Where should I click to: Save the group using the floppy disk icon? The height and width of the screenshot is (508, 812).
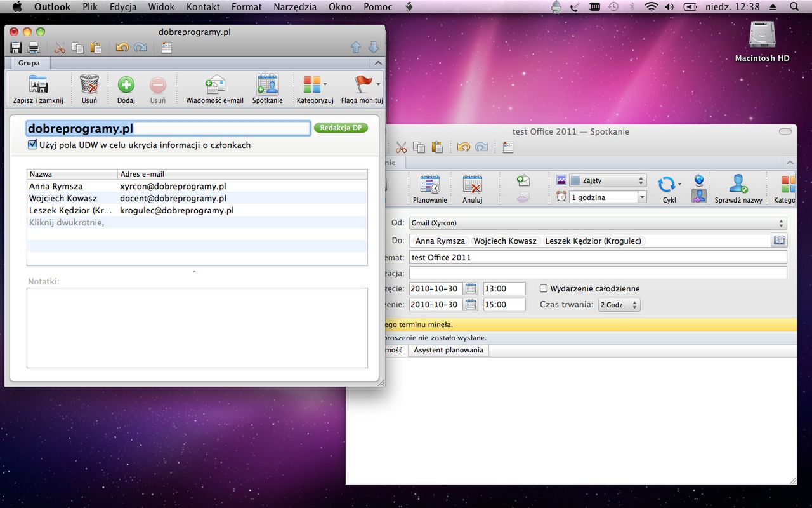click(16, 48)
